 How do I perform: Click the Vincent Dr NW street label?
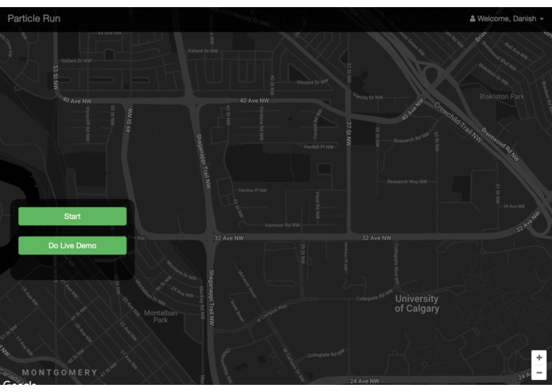[x=313, y=82]
